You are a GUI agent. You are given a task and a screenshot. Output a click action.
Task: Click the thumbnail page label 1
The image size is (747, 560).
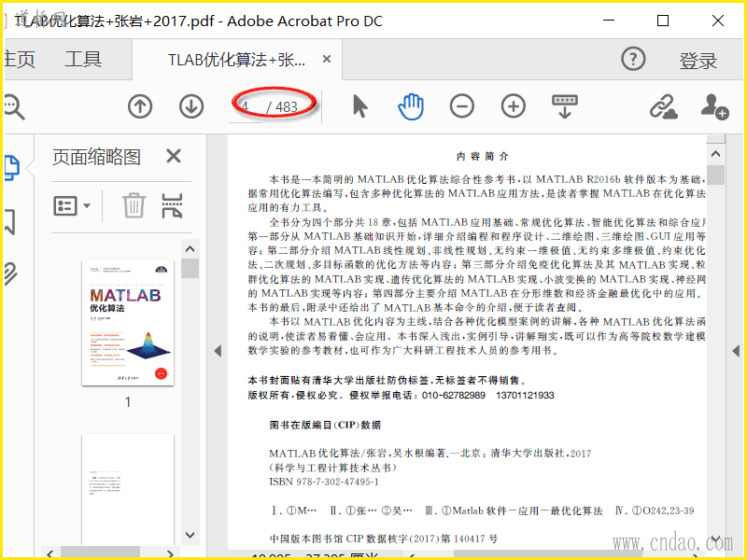pyautogui.click(x=128, y=402)
